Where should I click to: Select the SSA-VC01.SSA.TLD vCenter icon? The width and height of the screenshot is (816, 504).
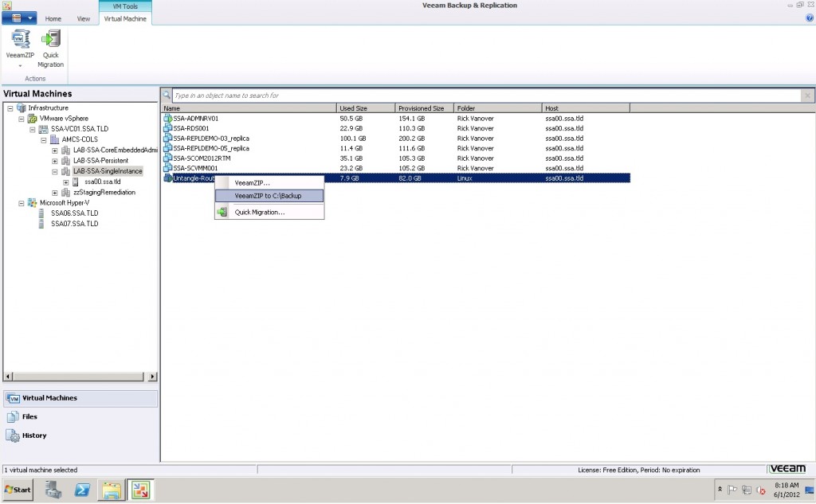click(x=44, y=129)
